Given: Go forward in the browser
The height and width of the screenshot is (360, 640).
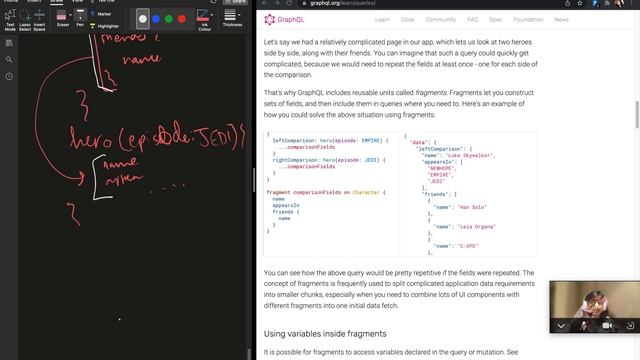Looking at the screenshot, I should [x=277, y=3].
